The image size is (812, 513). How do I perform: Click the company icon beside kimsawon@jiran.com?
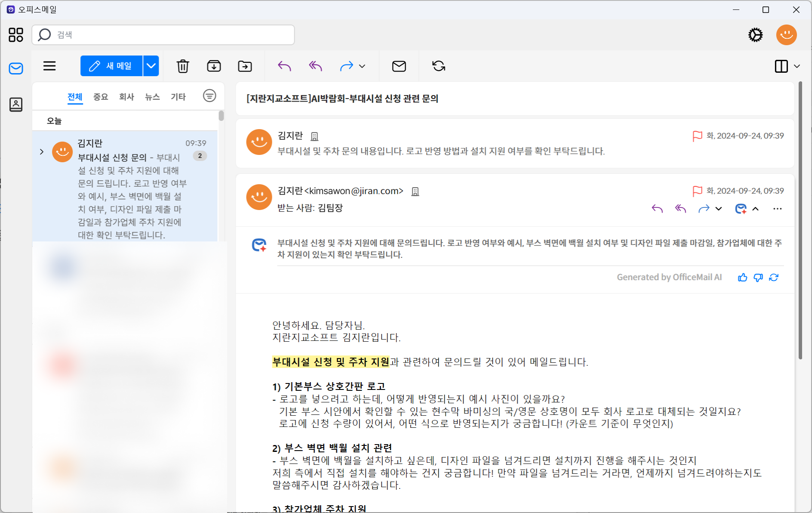click(415, 192)
